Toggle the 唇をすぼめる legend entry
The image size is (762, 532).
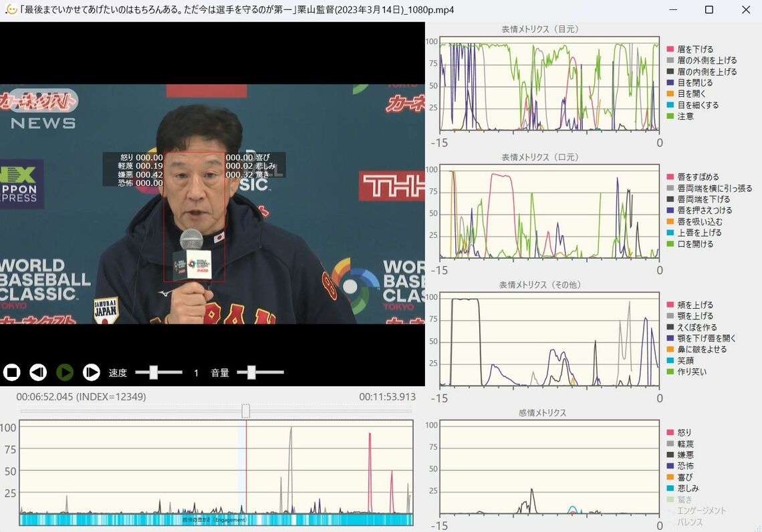692,177
